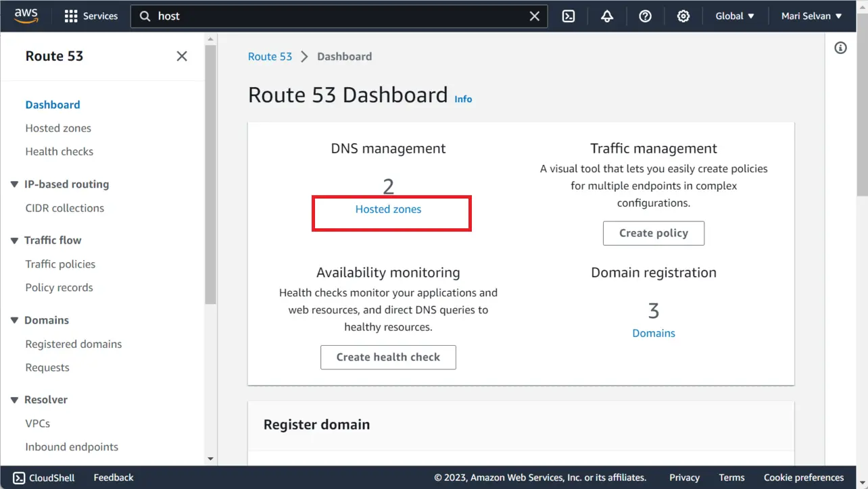
Task: Open CloudShell in the footer
Action: point(44,478)
